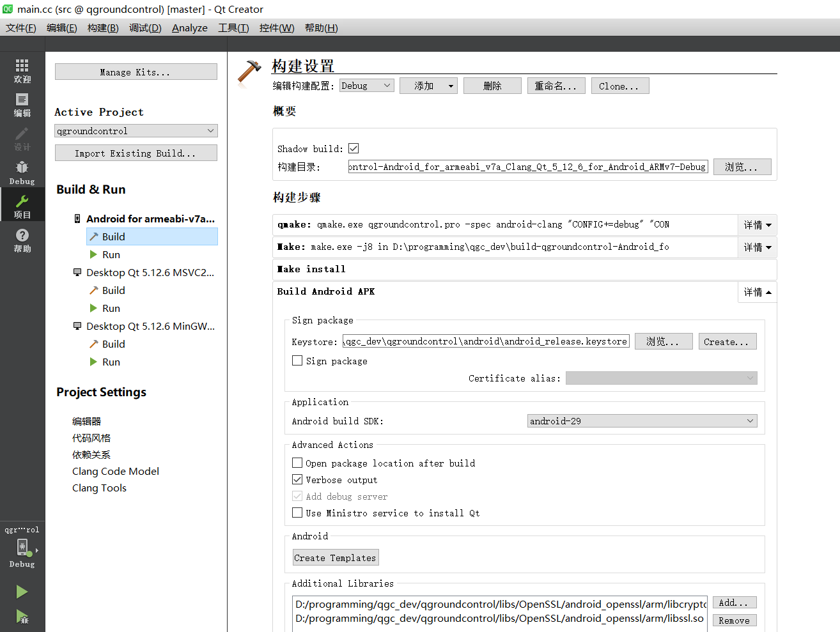This screenshot has height=632, width=840.
Task: Click the Manage Kits button
Action: tap(136, 71)
